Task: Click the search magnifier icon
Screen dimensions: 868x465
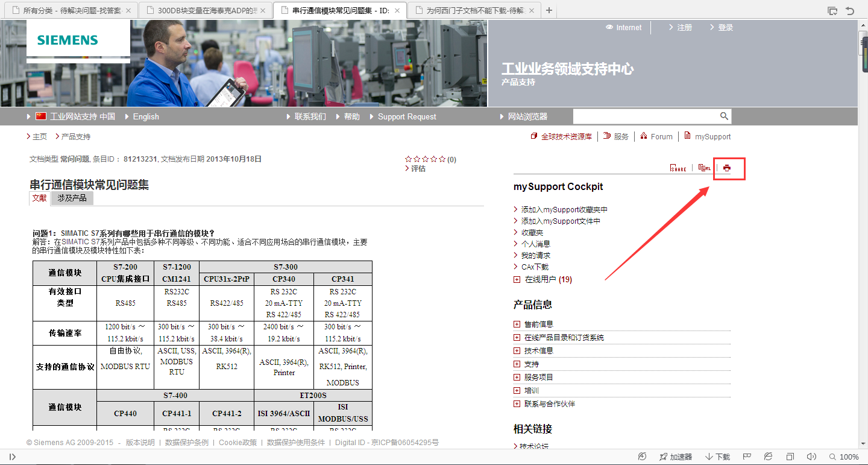Action: tap(724, 116)
